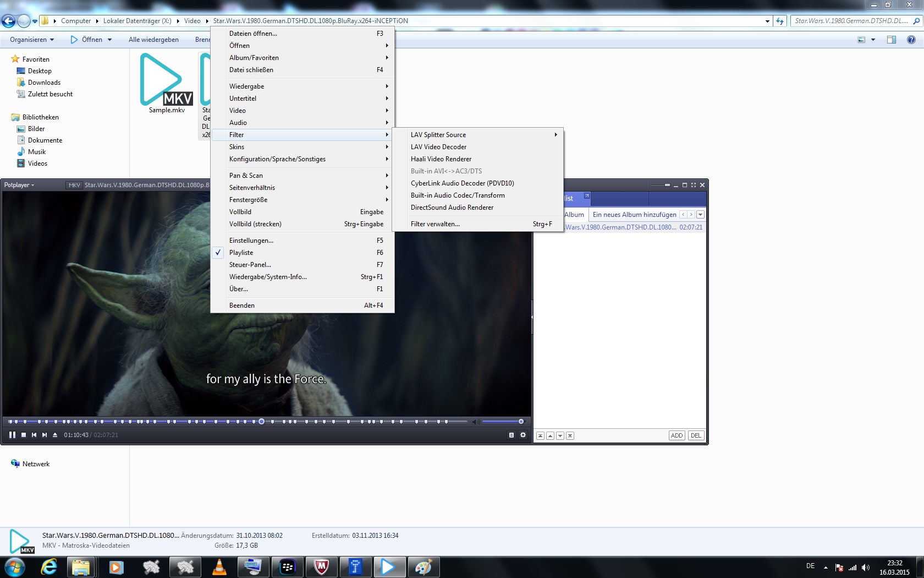Open Einstellungen... from the menu

pyautogui.click(x=302, y=241)
